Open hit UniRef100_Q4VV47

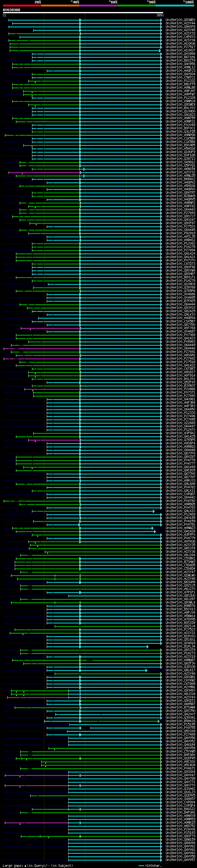[180, 775]
